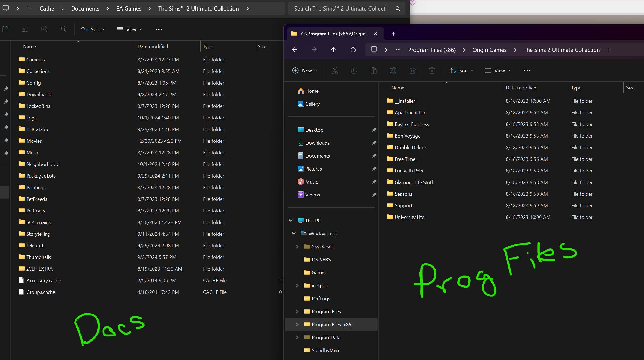Open the Apartment Life folder
Image resolution: width=644 pixels, height=360 pixels.
pos(410,112)
